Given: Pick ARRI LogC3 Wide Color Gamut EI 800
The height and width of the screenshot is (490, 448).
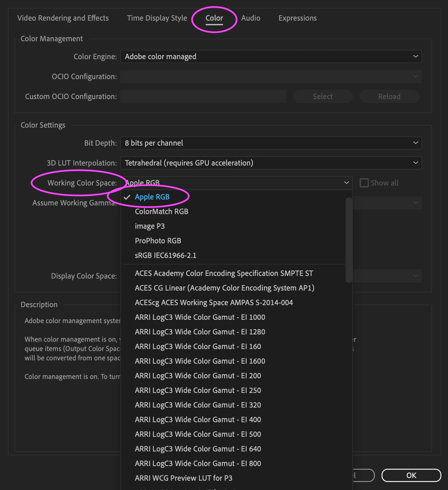Looking at the screenshot, I should point(233,463).
